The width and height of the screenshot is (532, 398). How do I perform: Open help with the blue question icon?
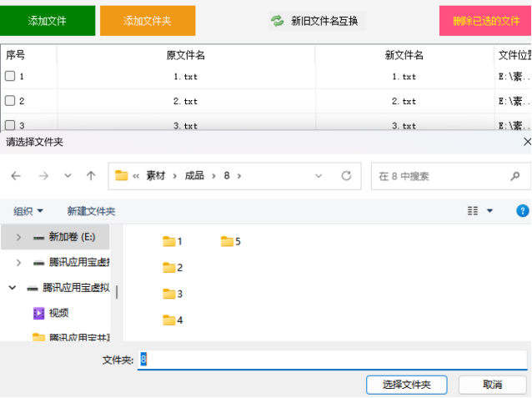[x=523, y=210]
